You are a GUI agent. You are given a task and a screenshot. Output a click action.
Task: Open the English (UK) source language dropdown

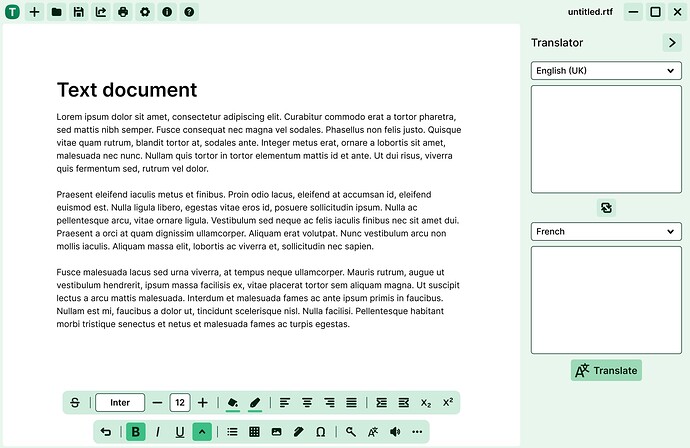point(606,71)
